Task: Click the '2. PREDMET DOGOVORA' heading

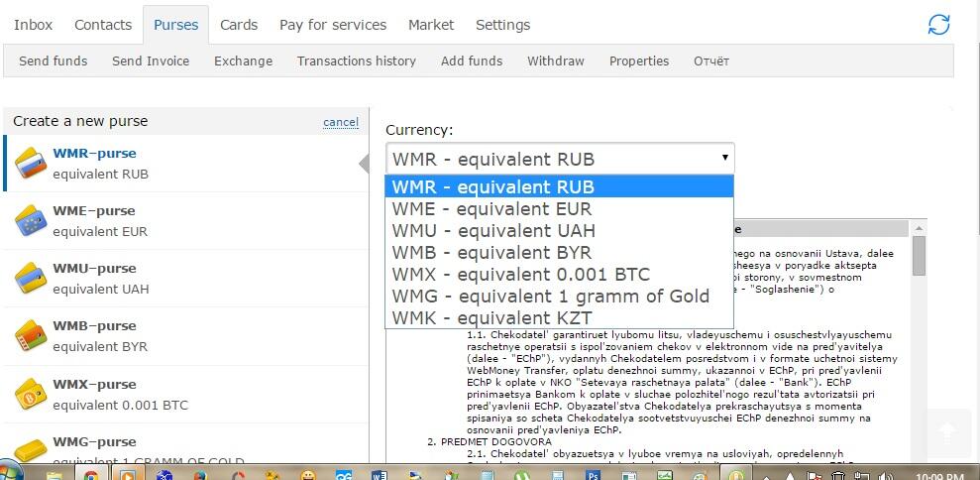Action: click(x=490, y=442)
